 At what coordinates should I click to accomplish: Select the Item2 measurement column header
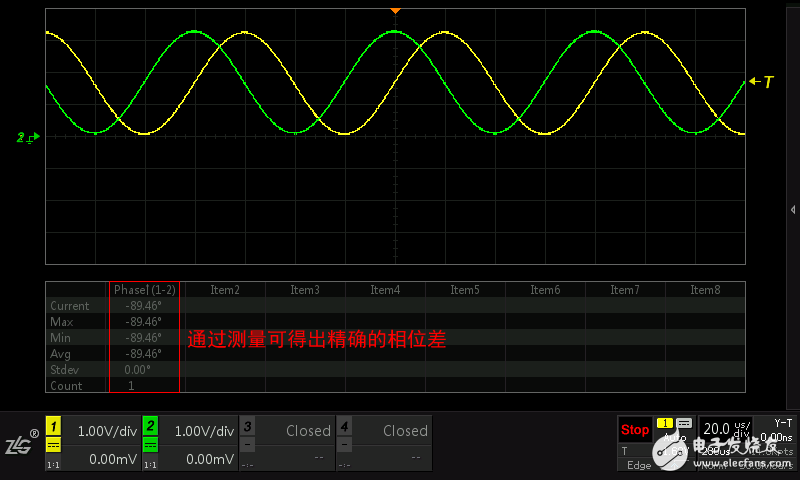[225, 290]
